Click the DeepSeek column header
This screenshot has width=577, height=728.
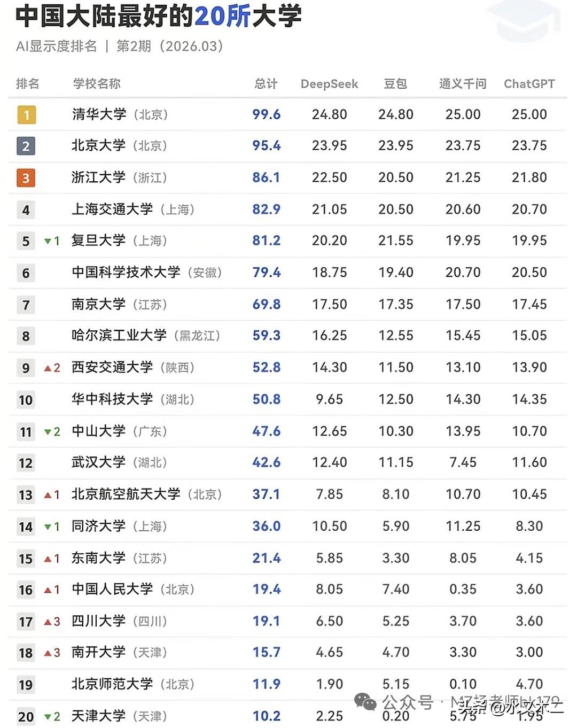click(329, 84)
